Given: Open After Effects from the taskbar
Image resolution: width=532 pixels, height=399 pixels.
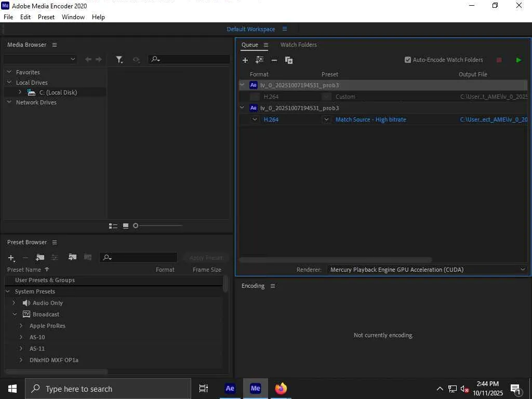Looking at the screenshot, I should 230,389.
